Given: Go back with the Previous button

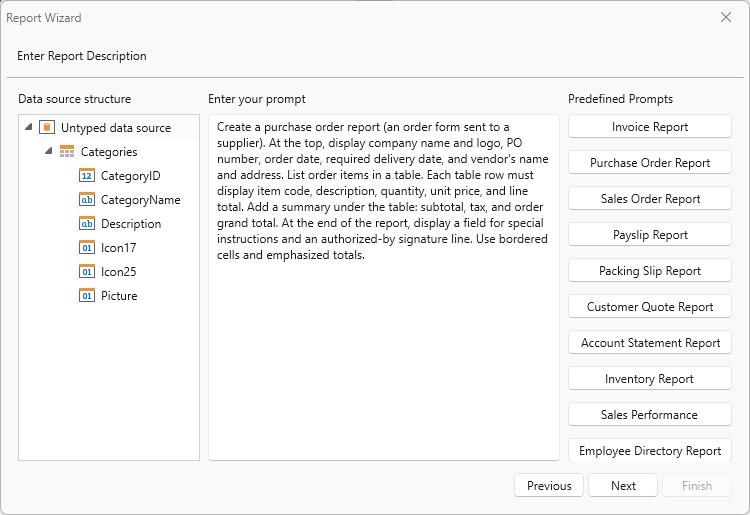Looking at the screenshot, I should coord(549,485).
